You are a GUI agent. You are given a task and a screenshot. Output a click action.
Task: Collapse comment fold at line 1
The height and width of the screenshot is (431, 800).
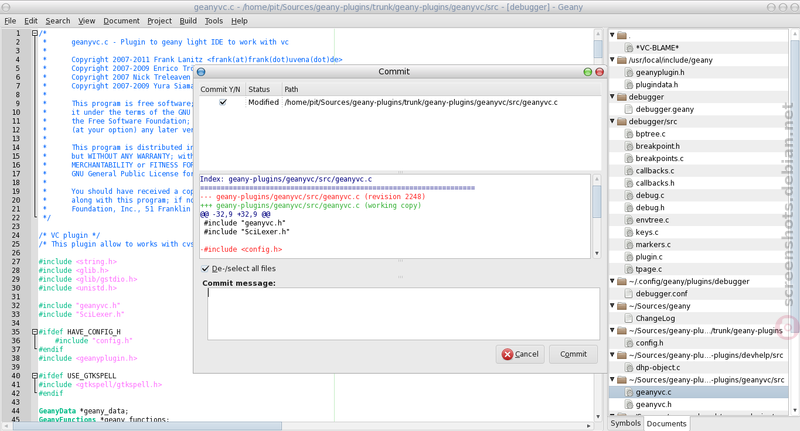[35, 33]
